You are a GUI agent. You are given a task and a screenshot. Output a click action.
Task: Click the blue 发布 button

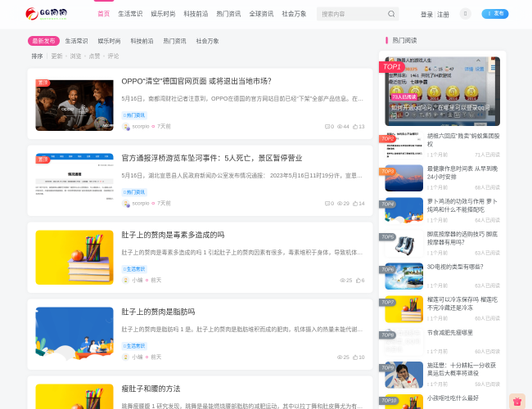pos(495,14)
